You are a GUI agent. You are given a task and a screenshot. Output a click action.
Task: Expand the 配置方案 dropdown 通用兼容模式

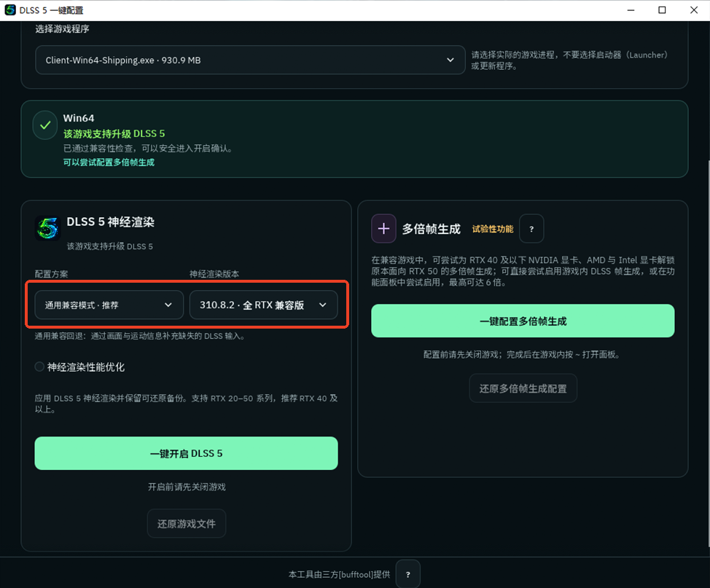point(109,305)
